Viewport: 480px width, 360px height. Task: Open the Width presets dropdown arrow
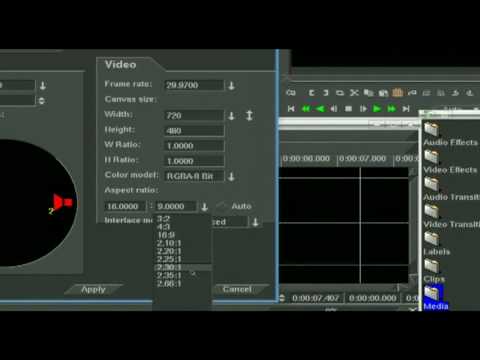[231, 116]
